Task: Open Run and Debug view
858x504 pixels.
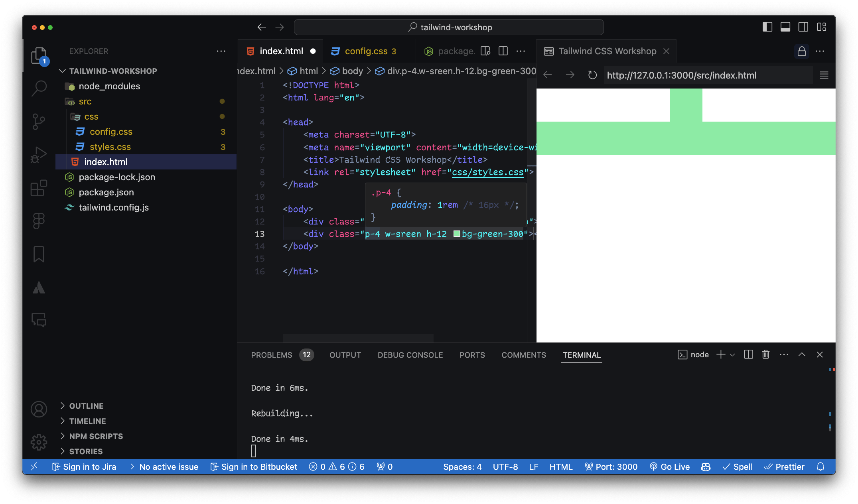Action: (x=39, y=155)
